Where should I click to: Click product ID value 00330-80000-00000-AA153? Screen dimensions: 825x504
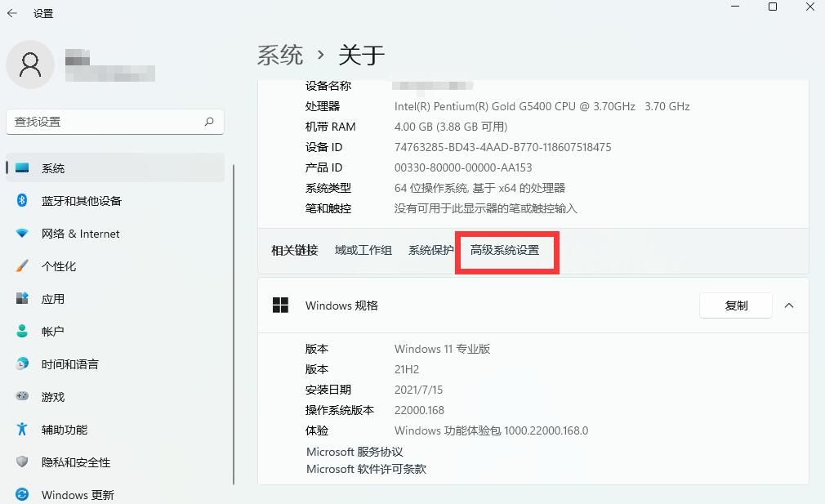(463, 167)
